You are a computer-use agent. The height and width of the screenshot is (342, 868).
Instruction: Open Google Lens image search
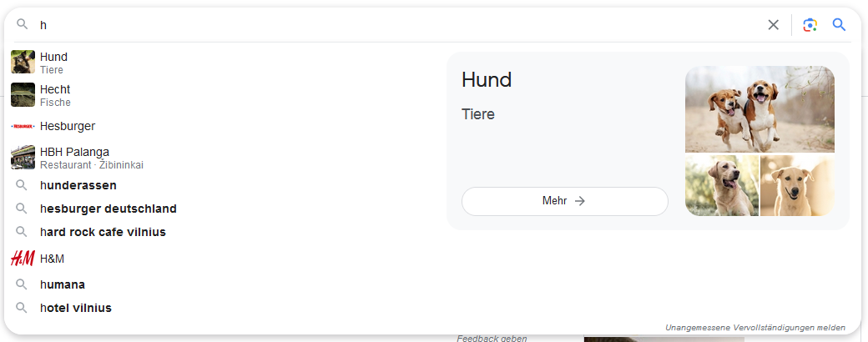[810, 25]
